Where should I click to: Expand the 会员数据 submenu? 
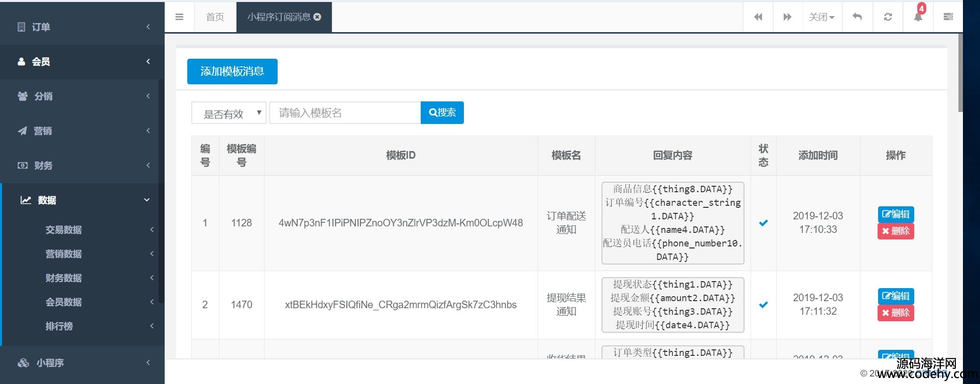coord(82,302)
